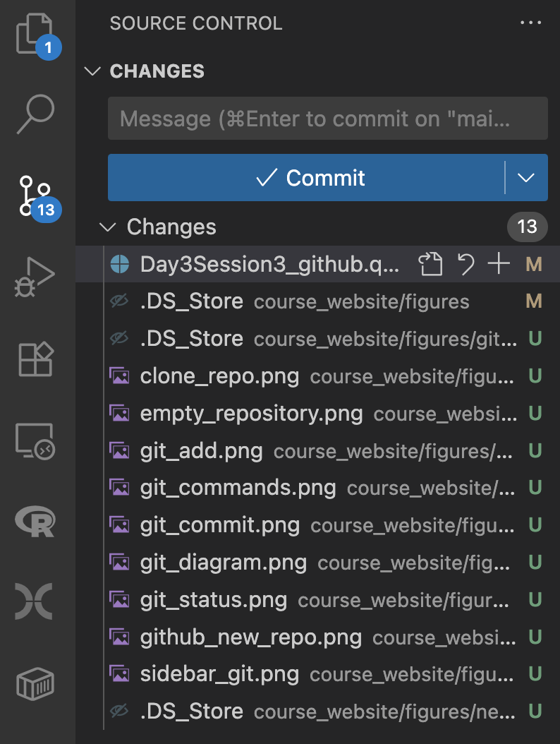560x744 pixels.
Task: Open Source Control more actions menu
Action: point(530,23)
